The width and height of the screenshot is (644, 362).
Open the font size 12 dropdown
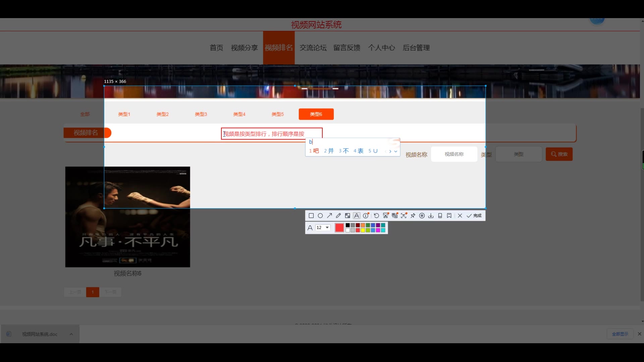tap(323, 228)
